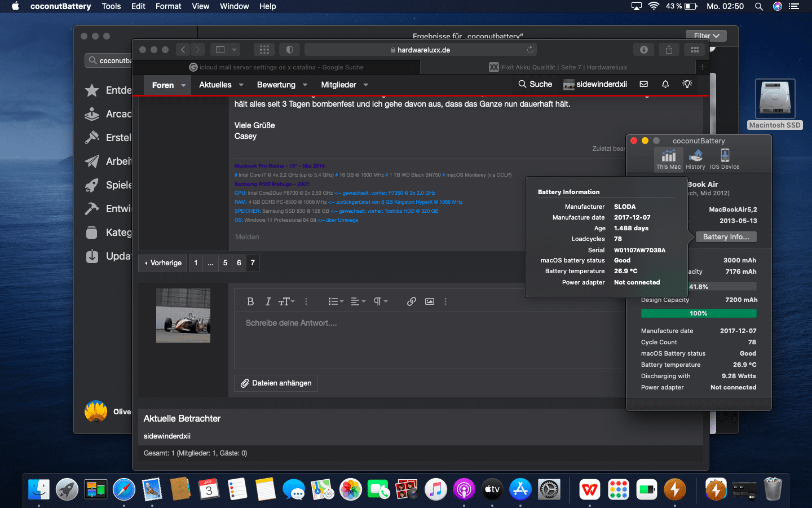Click the Wi-Fi status icon

654,6
